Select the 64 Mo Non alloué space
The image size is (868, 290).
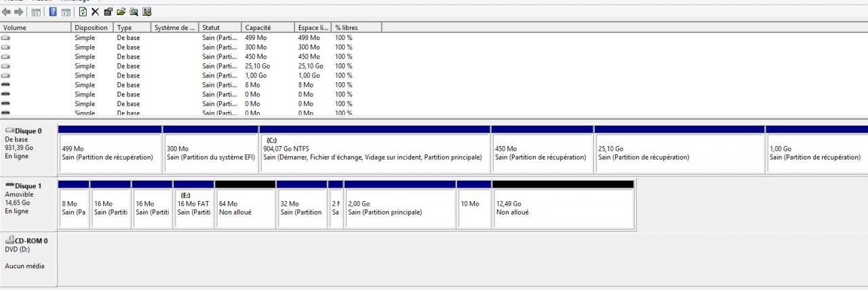pyautogui.click(x=245, y=204)
